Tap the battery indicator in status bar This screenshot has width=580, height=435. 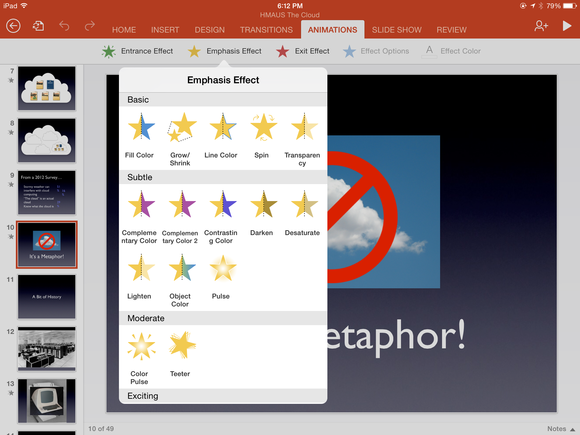tap(569, 6)
